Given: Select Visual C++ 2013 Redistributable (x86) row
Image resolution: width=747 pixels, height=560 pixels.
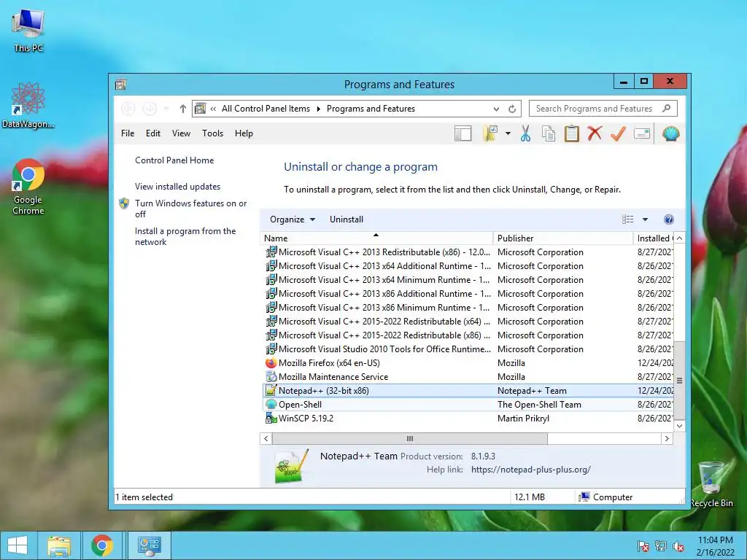Looking at the screenshot, I should 468,252.
